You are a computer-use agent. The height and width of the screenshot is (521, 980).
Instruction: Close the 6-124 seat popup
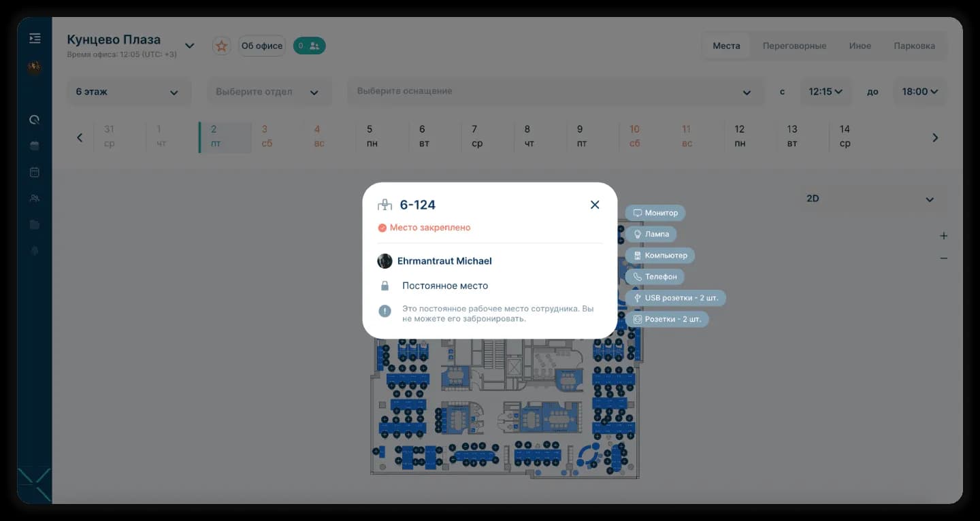pos(595,205)
